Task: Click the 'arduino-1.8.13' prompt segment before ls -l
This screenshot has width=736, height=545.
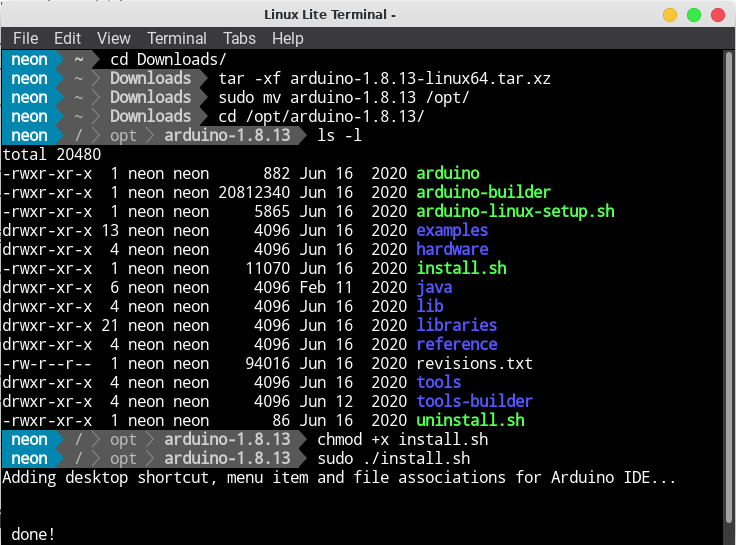Action: [x=227, y=135]
